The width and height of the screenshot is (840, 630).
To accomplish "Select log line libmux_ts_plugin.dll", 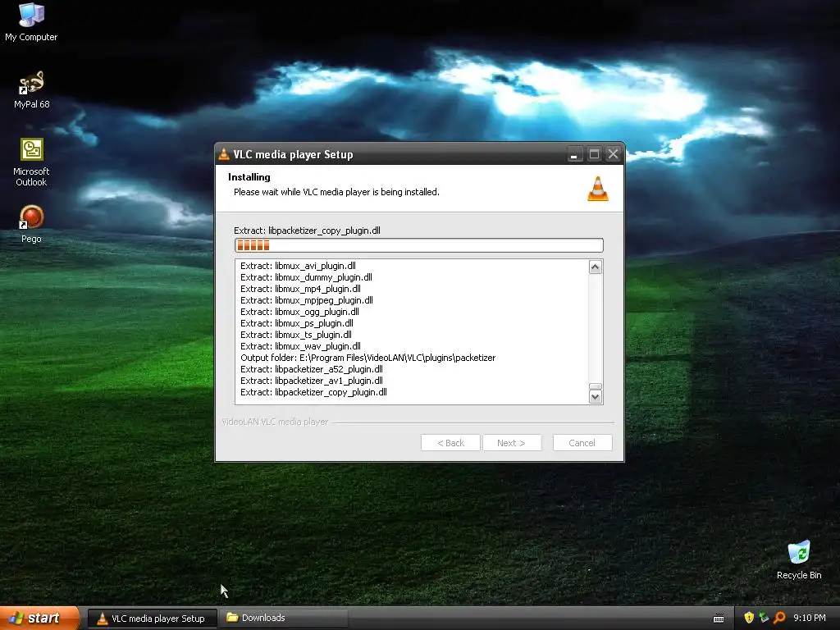I will [295, 335].
